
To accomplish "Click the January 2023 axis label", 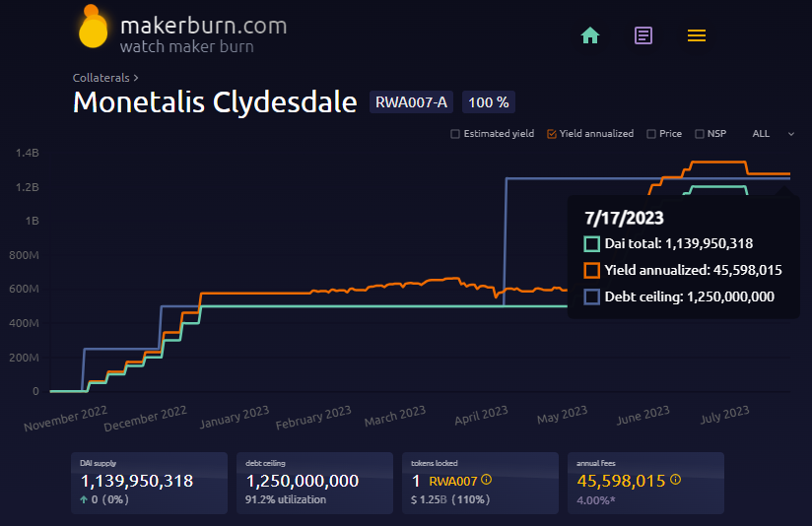I will [235, 417].
